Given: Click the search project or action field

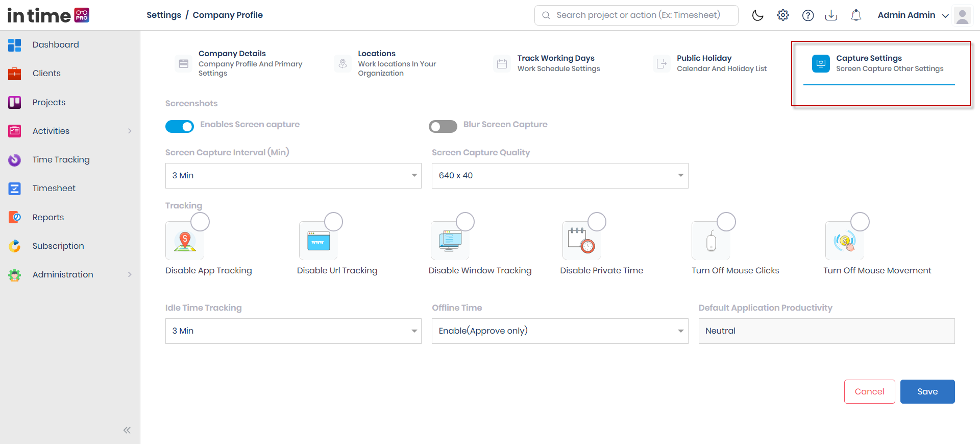Looking at the screenshot, I should tap(636, 15).
